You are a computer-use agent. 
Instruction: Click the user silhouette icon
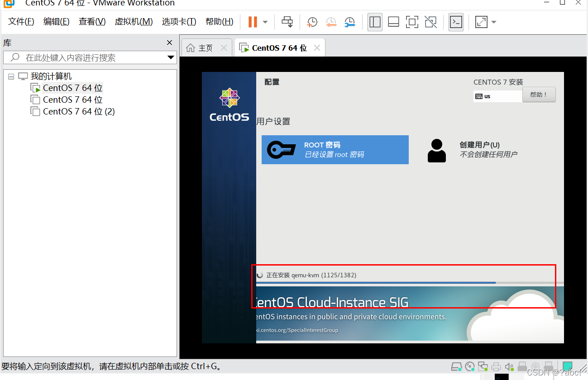click(437, 150)
